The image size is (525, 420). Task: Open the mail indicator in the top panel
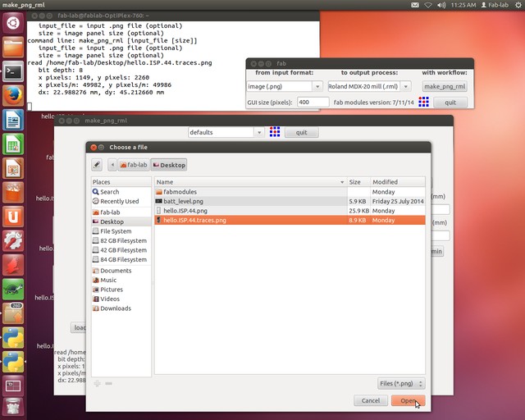(415, 5)
